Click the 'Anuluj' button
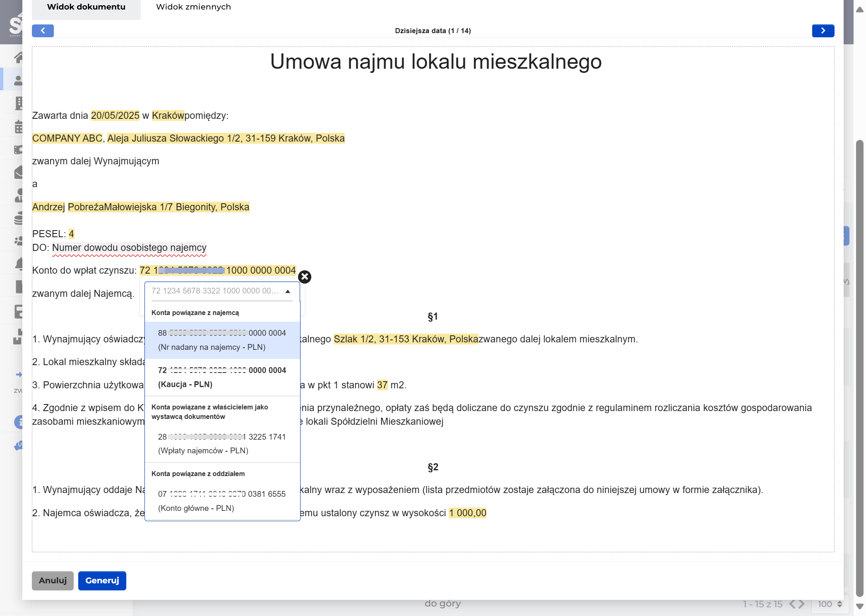Screen dimensions: 866x616 (x=53, y=580)
